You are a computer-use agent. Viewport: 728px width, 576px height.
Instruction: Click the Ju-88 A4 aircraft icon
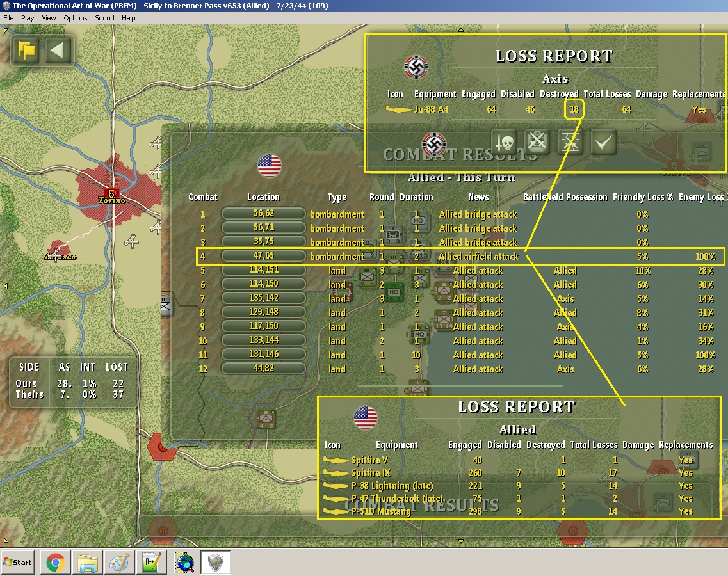coord(398,109)
